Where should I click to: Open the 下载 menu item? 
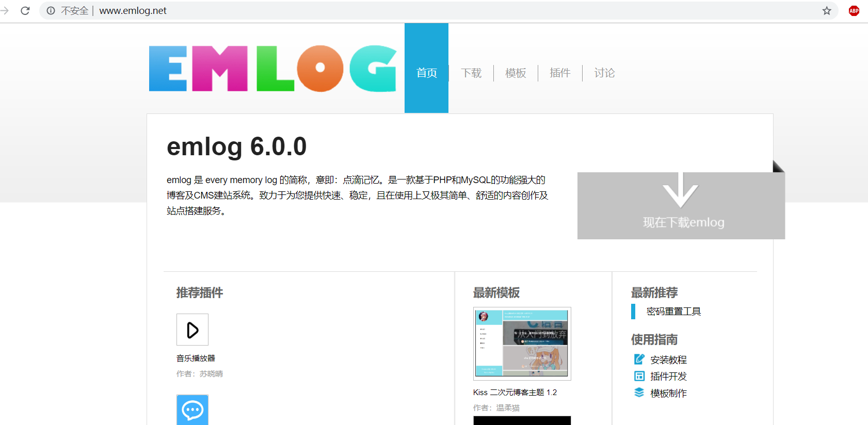471,73
